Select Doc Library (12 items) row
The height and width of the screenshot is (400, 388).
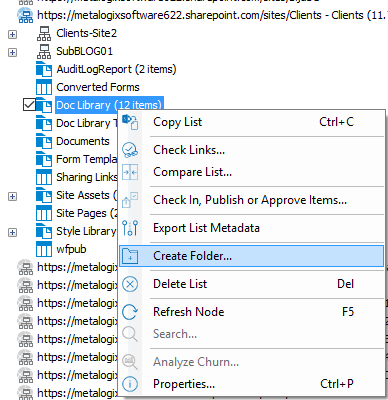point(109,105)
